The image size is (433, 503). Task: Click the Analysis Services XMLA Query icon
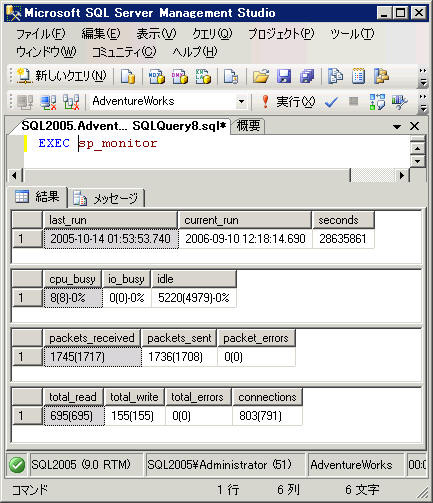203,76
